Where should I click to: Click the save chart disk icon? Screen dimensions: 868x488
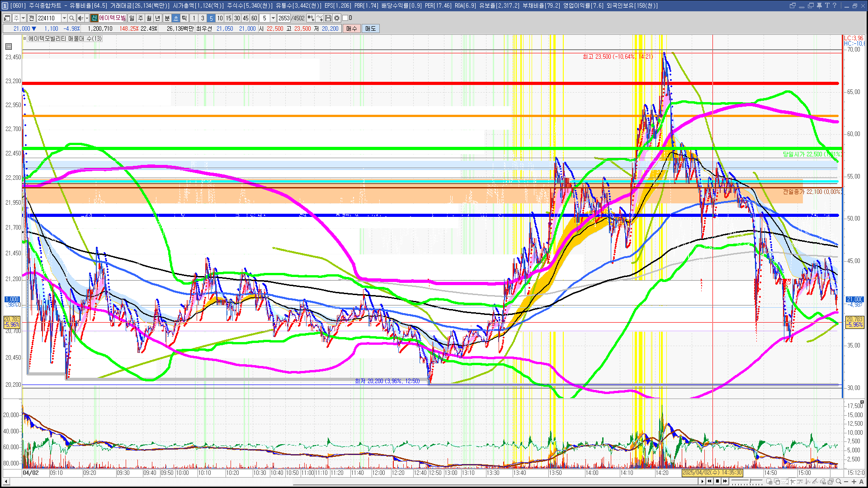tap(328, 18)
